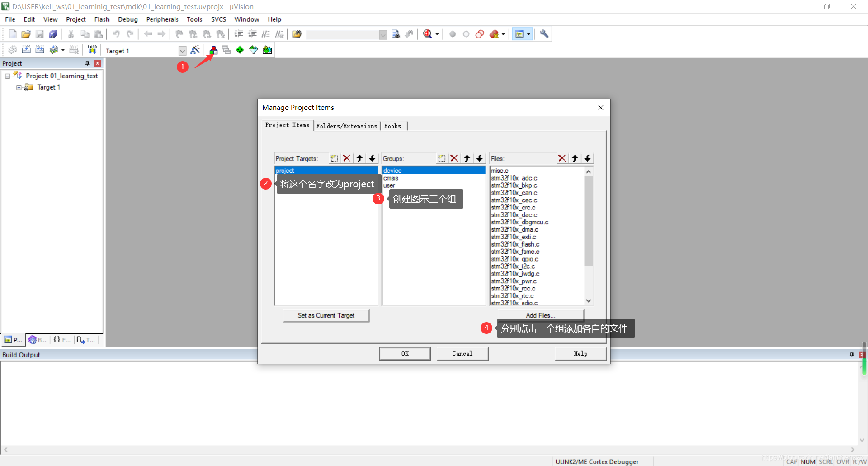
Task: Switch to Folders/Extensions tab
Action: (x=347, y=126)
